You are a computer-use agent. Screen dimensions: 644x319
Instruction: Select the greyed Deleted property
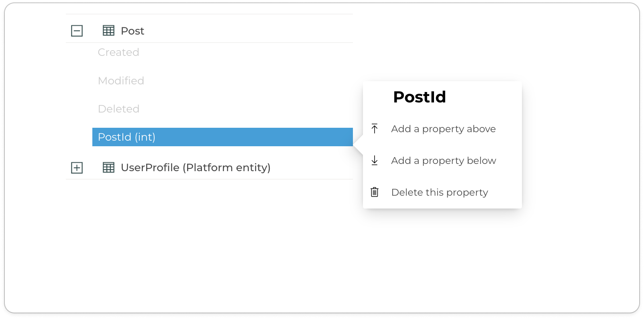(x=118, y=109)
